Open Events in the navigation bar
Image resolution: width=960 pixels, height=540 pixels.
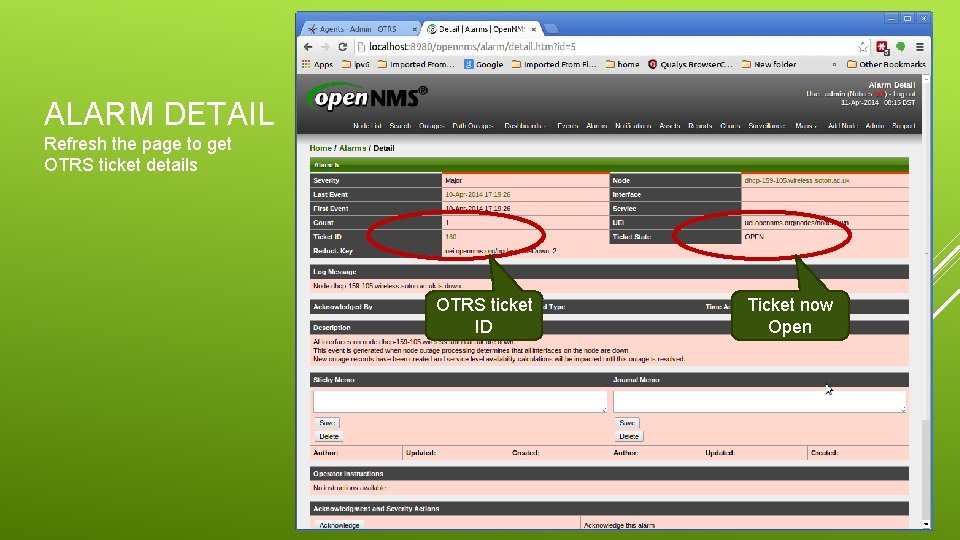click(568, 126)
